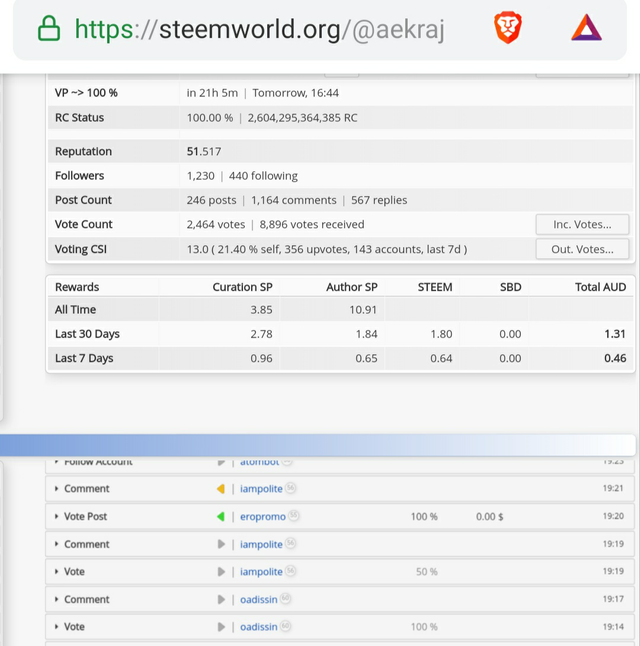Select Last 7 Days curation value 0.96
Viewport: 640px width, 646px height.
click(261, 358)
